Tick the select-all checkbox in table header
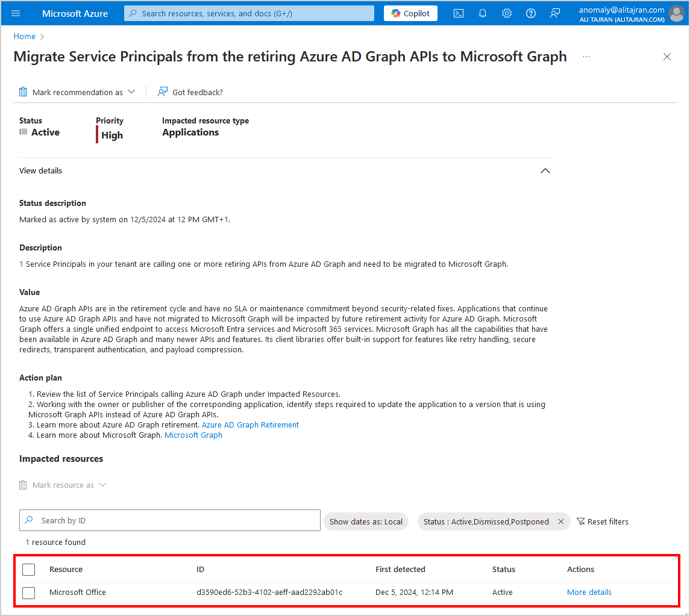The width and height of the screenshot is (690, 616). tap(28, 570)
